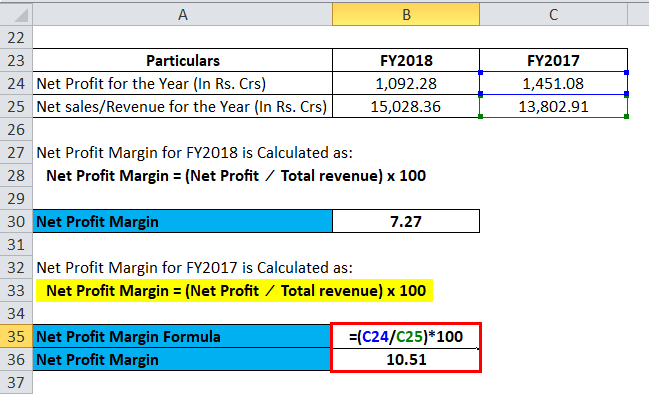Image resolution: width=649 pixels, height=394 pixels.
Task: Select row 23 header
Action: [x=16, y=60]
